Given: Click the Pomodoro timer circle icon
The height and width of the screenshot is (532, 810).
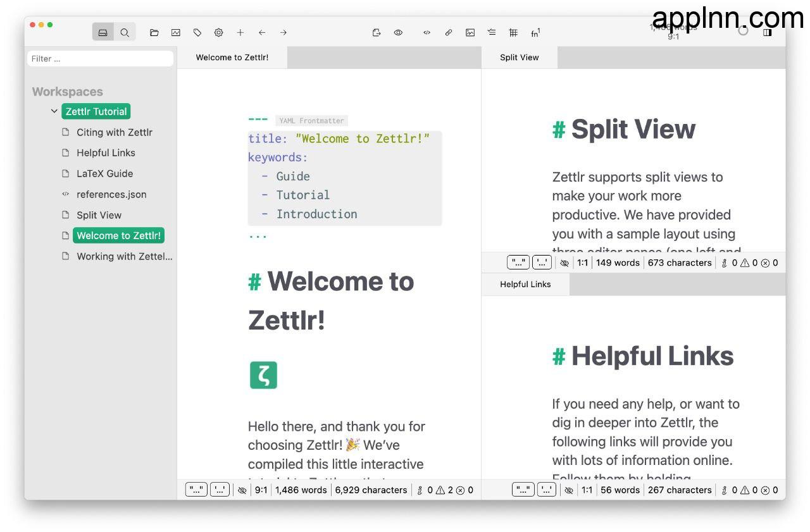Looking at the screenshot, I should click(744, 30).
